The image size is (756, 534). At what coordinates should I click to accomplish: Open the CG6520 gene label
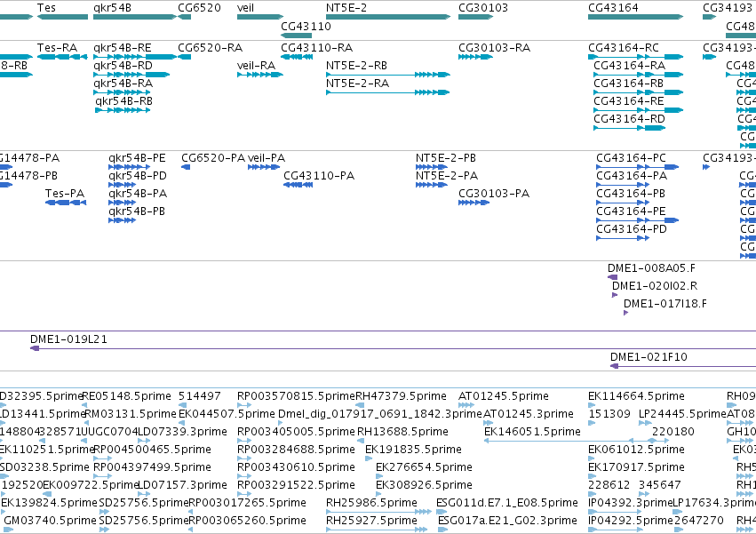click(199, 8)
